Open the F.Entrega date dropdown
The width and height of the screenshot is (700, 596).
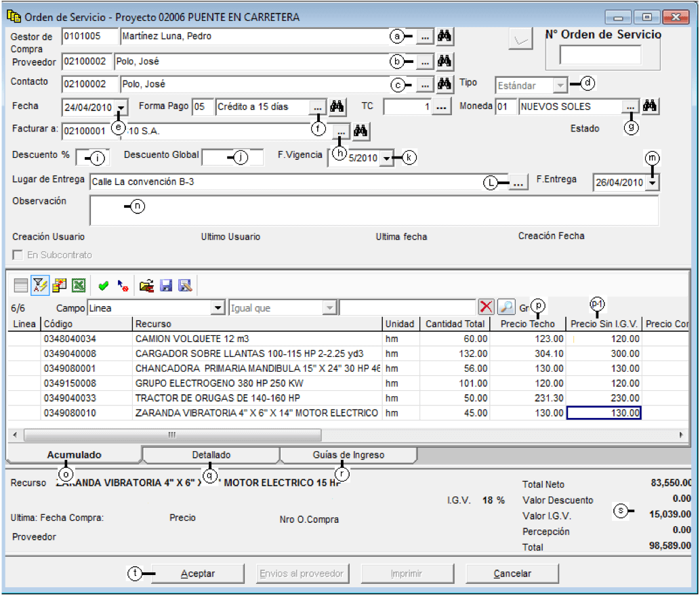point(653,182)
